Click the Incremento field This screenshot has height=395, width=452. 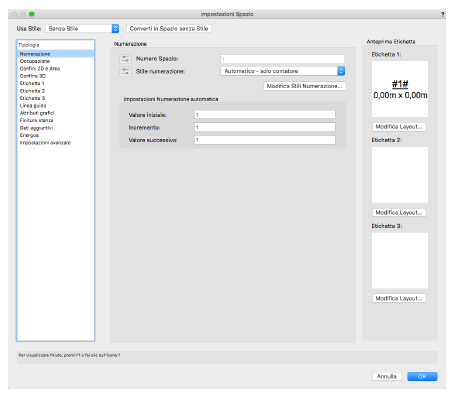pos(265,127)
